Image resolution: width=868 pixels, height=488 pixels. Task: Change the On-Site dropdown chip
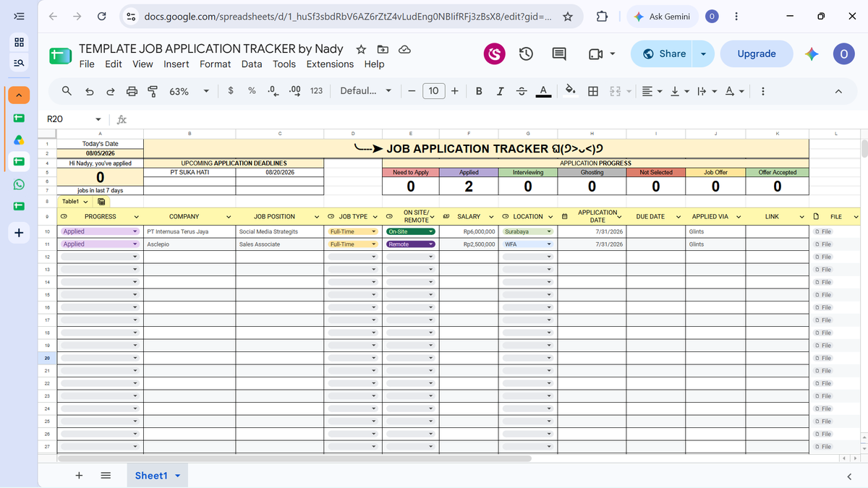point(410,232)
